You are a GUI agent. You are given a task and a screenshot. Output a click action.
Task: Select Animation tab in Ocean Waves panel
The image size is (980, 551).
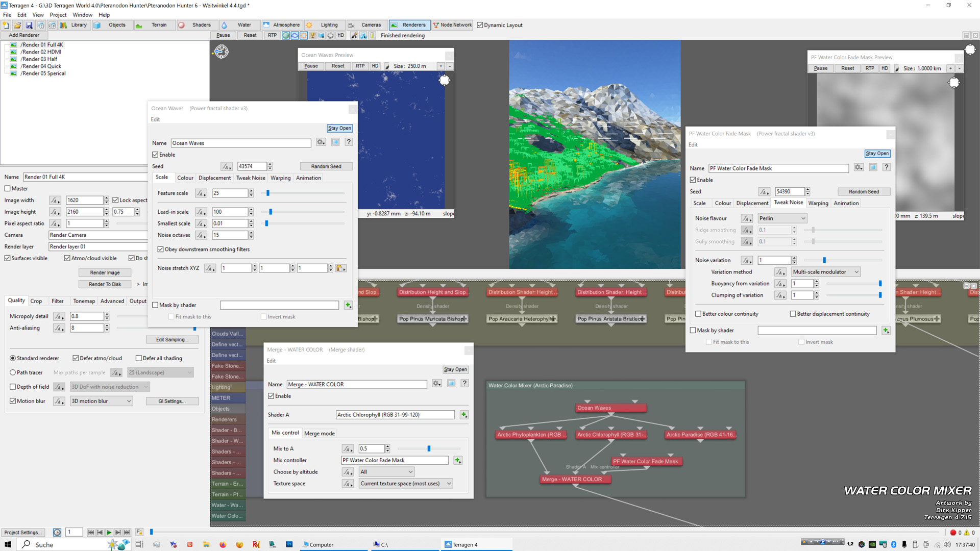point(308,178)
